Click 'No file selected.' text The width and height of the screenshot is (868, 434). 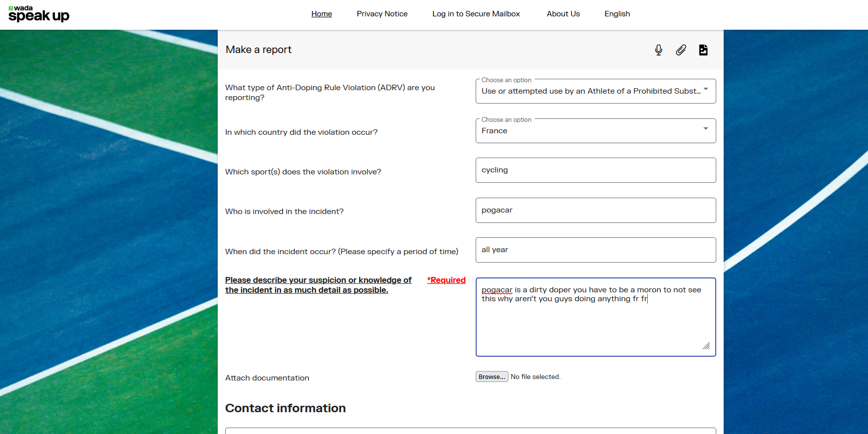click(x=536, y=377)
